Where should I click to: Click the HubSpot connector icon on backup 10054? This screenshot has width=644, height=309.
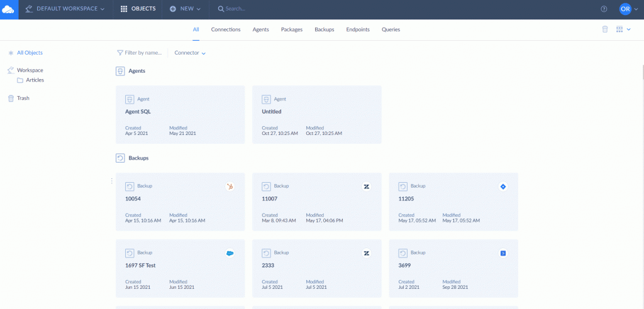pyautogui.click(x=230, y=187)
